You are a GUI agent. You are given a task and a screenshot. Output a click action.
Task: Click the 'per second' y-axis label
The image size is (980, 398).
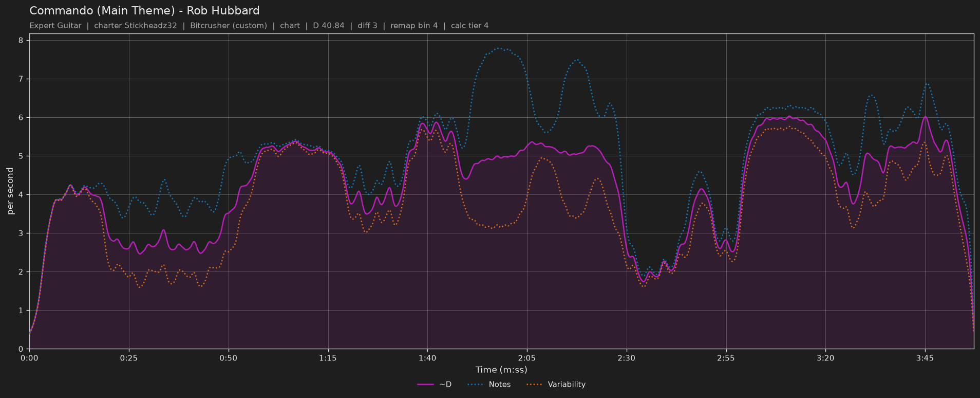point(10,191)
